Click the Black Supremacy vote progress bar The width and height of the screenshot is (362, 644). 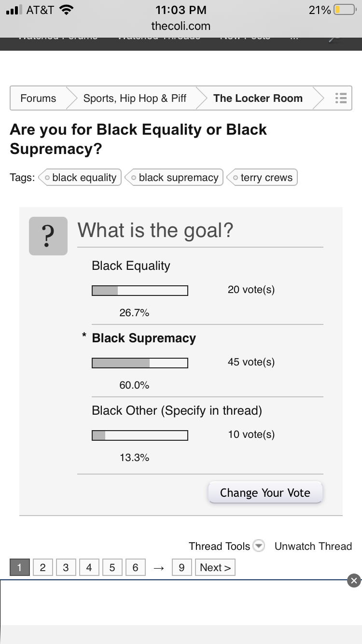pos(140,363)
